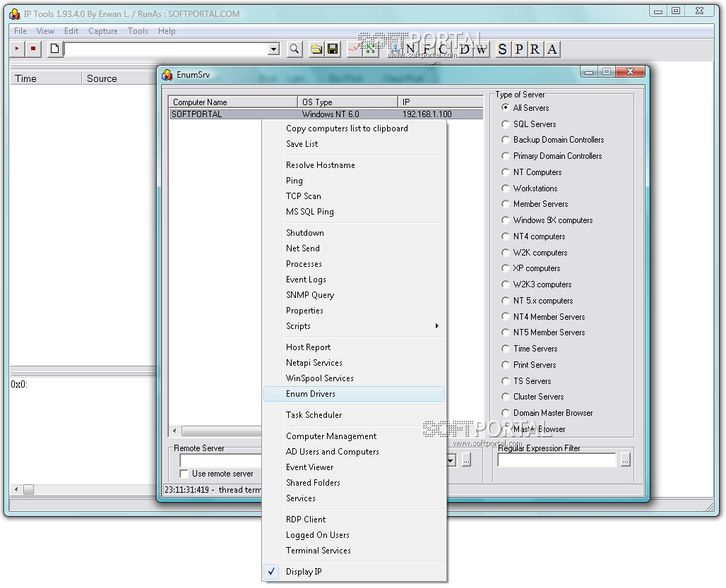Stop capture with the red square icon

(x=33, y=49)
